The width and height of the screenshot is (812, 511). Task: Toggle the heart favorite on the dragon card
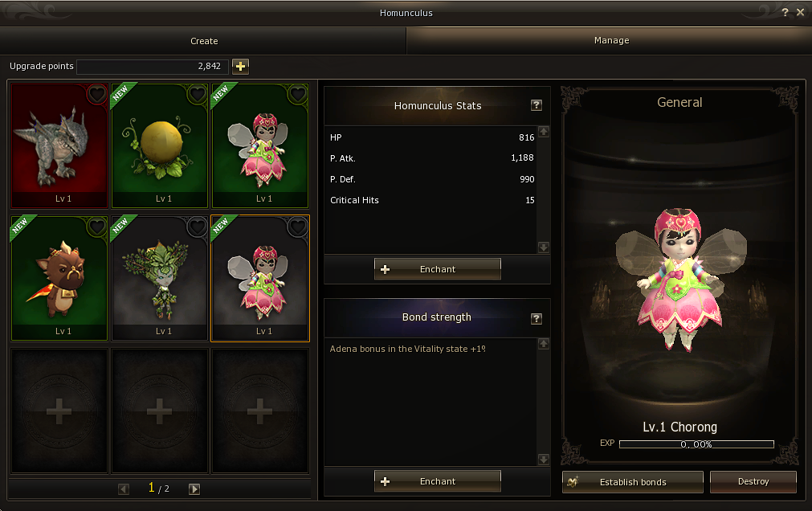[97, 94]
